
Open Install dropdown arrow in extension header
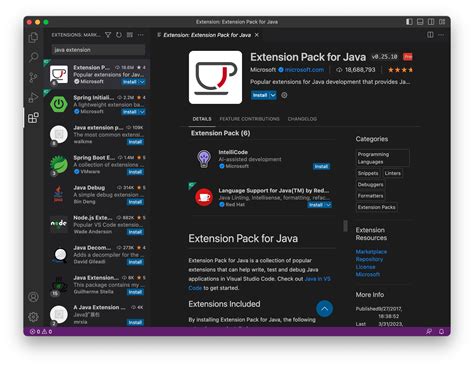273,95
